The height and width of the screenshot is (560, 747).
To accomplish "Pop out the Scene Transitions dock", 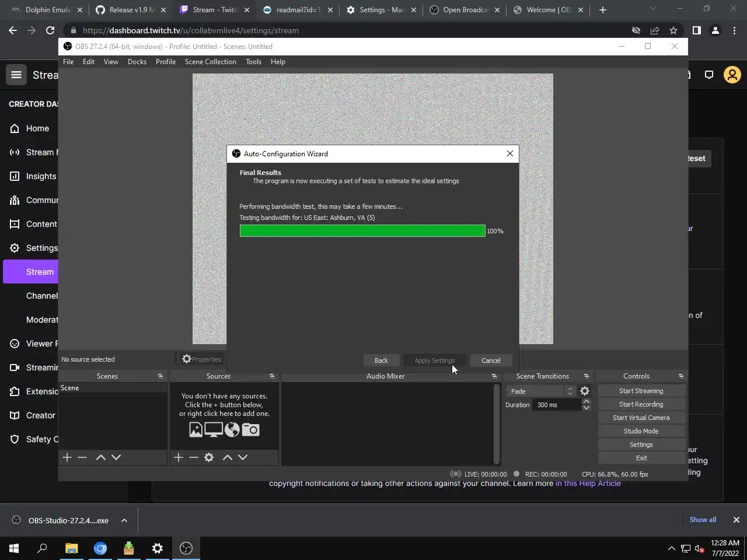I will [587, 376].
